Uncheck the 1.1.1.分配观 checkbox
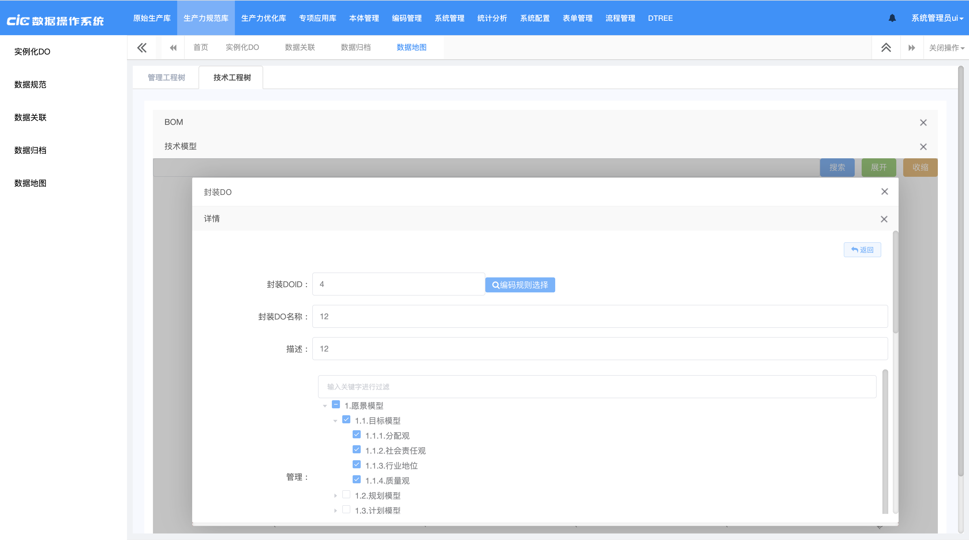 point(356,435)
